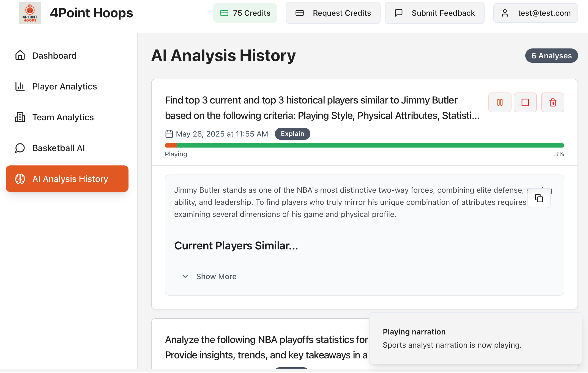Viewport: 588px width, 373px height.
Task: Open the Submit Feedback form
Action: point(434,13)
